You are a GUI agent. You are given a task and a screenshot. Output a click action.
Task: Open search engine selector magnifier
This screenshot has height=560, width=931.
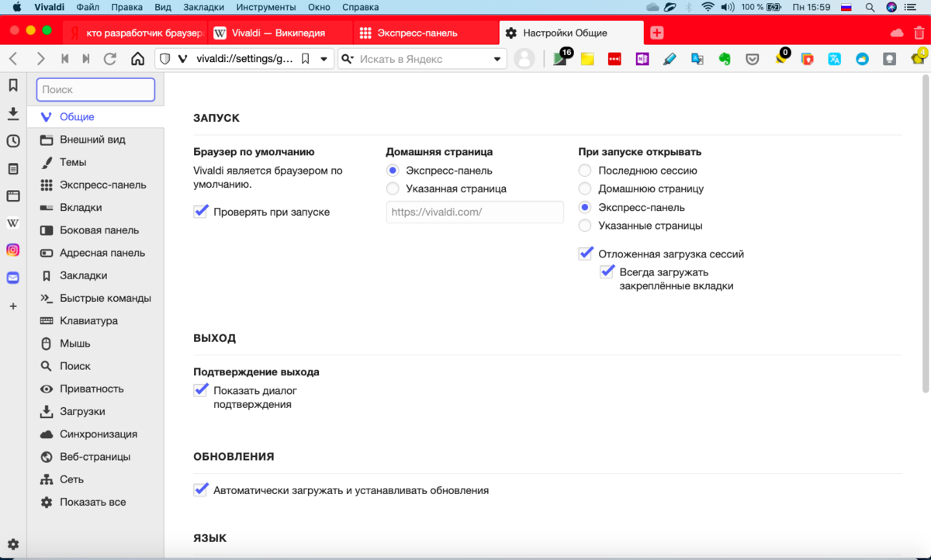(x=348, y=59)
